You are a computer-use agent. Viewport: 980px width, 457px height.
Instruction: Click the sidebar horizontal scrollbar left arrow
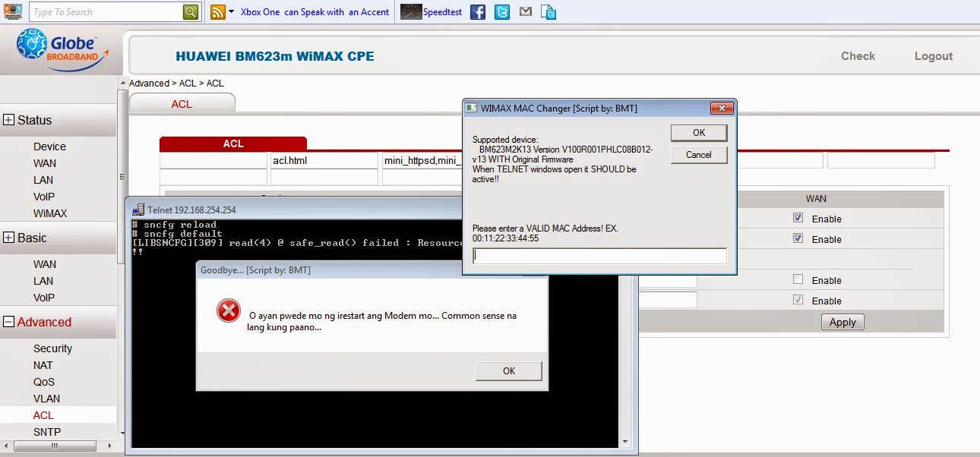coord(5,446)
